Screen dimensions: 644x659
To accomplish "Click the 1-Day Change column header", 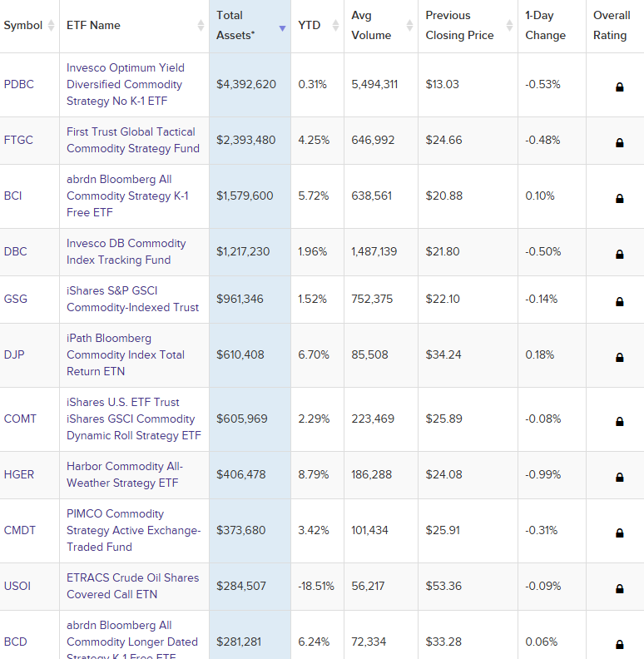I will coord(552,26).
